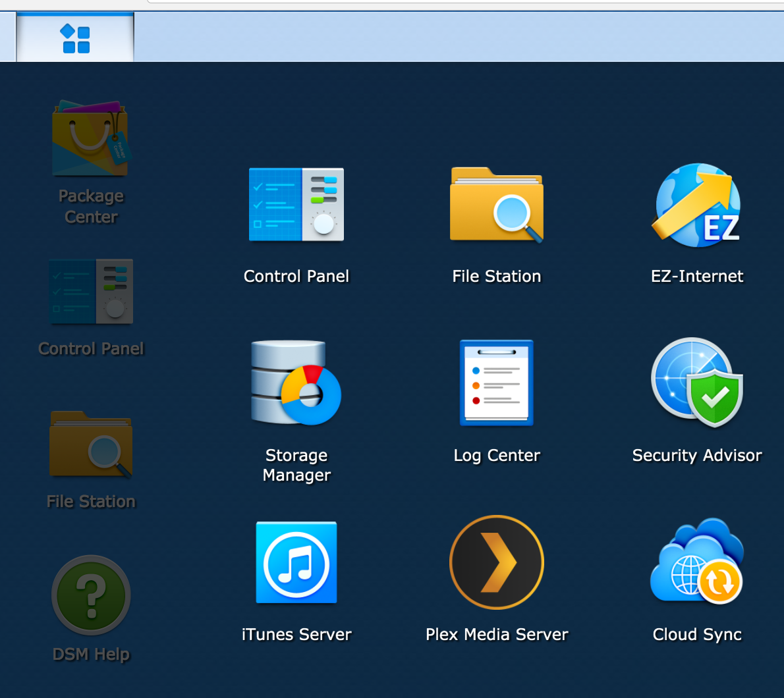Viewport: 784px width, 698px height.
Task: Open the dimmed Control Panel desktop shortcut
Action: tap(91, 291)
